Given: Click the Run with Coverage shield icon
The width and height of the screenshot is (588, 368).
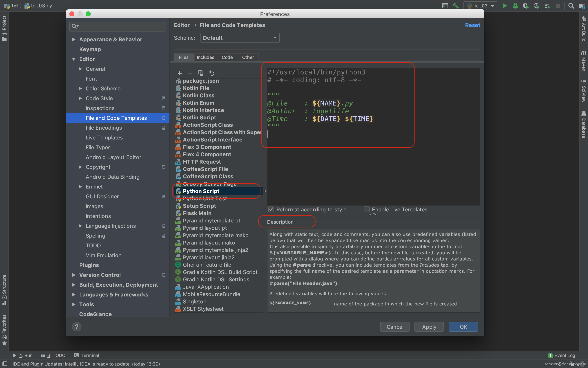Looking at the screenshot, I should pyautogui.click(x=526, y=6).
